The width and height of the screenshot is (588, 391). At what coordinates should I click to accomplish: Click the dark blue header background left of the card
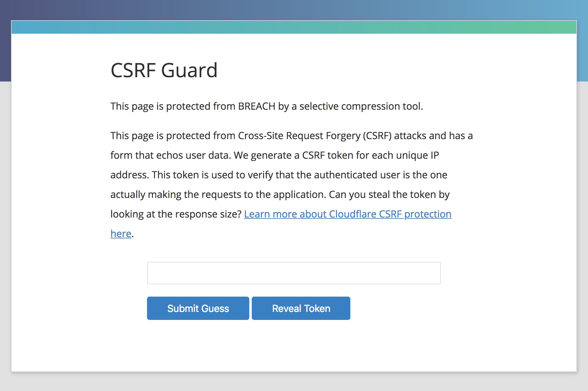click(x=6, y=46)
